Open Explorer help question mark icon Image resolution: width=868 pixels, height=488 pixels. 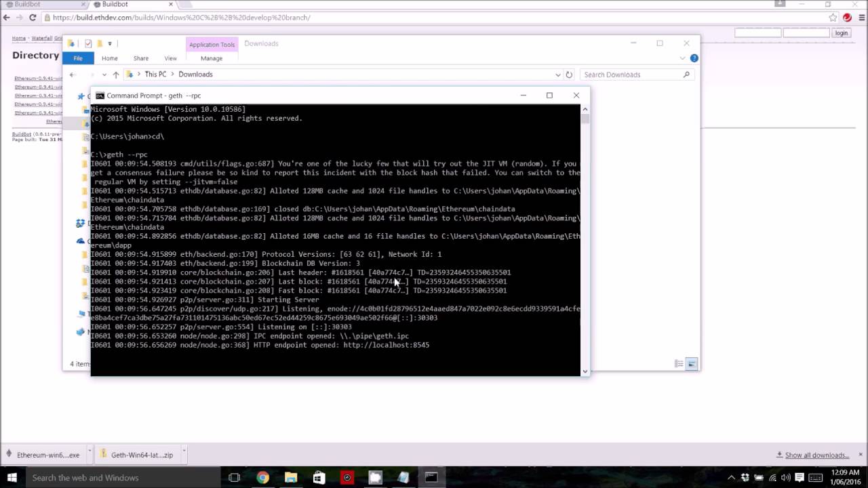click(x=694, y=58)
